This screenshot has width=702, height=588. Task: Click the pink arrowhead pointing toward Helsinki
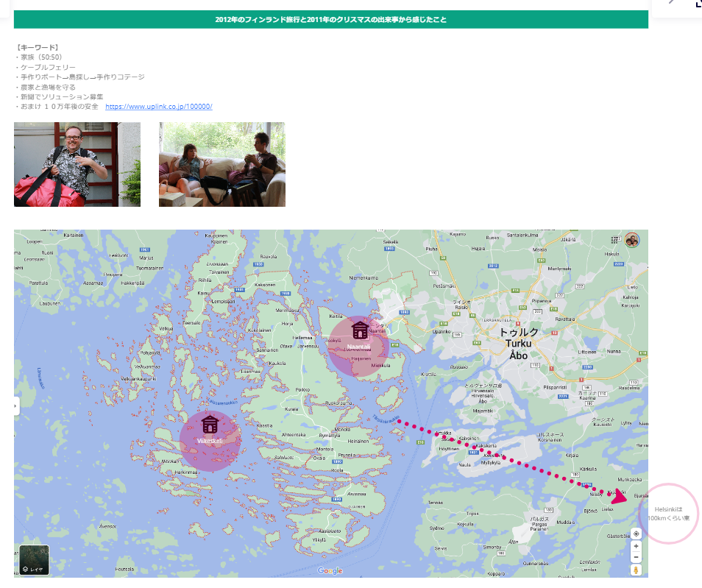[620, 497]
